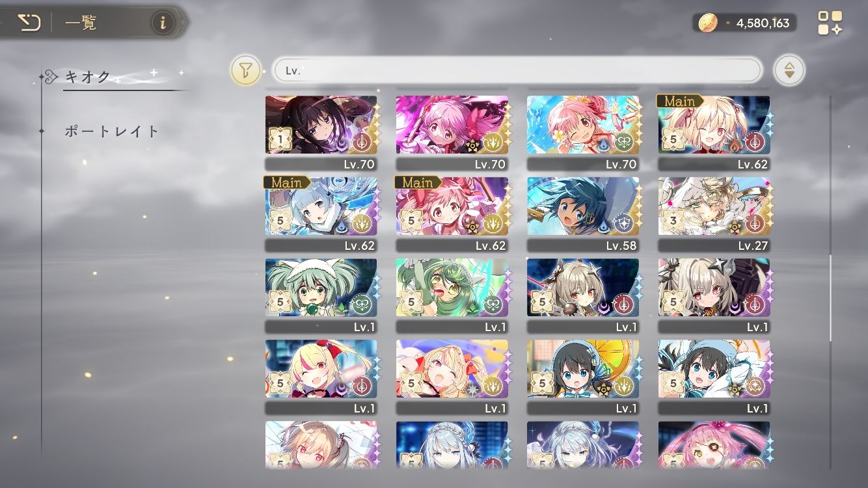Open the info icon beside 一覧
Viewport: 868px width, 488px height.
pyautogui.click(x=163, y=23)
